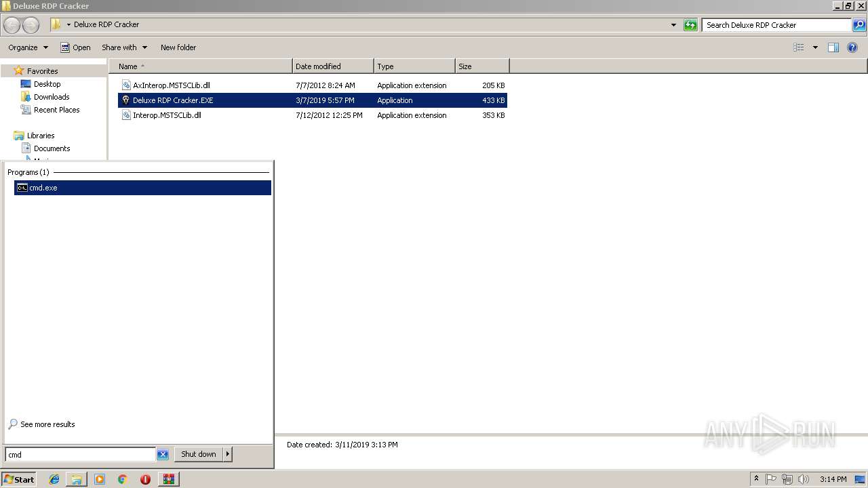Viewport: 868px width, 488px height.
Task: Open Favorites in navigation pane
Action: pos(42,71)
